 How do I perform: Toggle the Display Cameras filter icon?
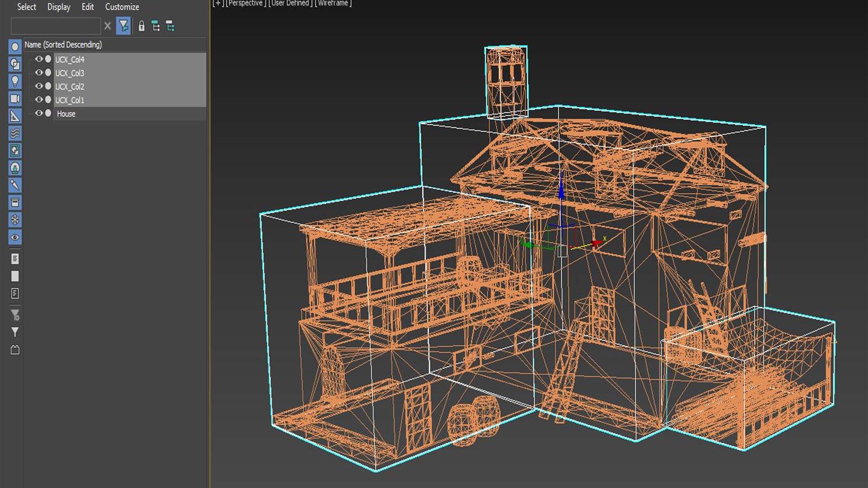[15, 99]
